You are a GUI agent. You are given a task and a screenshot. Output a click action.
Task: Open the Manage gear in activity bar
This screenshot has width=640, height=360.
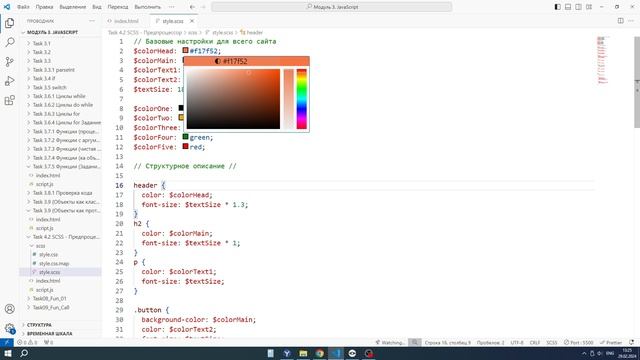tap(10, 328)
